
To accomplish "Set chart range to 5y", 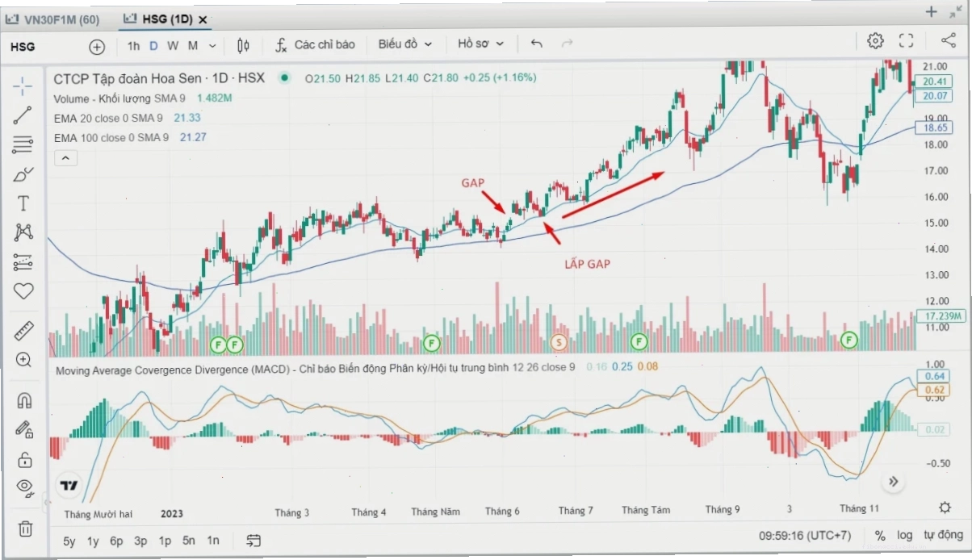I will (x=70, y=541).
